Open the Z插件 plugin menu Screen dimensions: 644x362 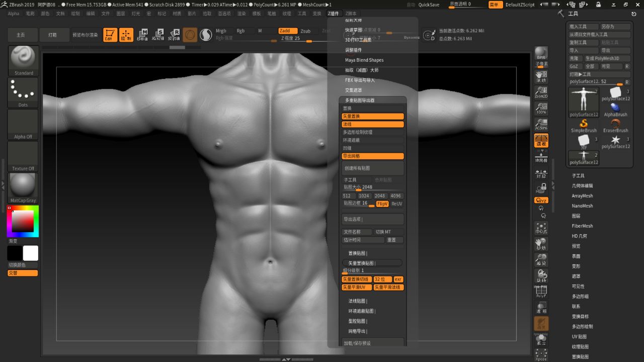(x=334, y=14)
